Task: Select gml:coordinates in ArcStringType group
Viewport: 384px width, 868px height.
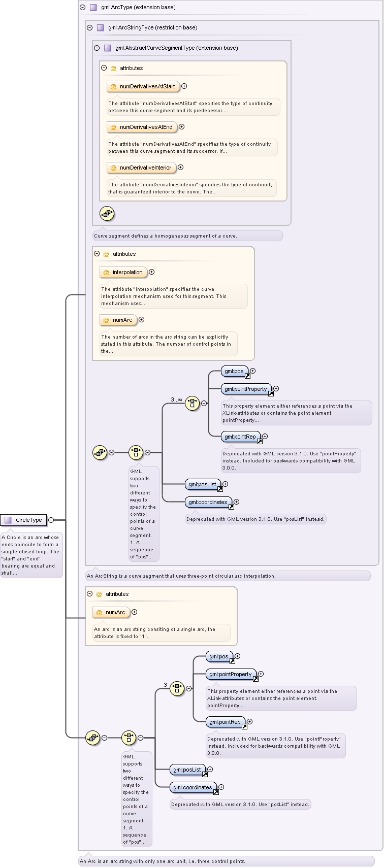Action: (x=209, y=503)
